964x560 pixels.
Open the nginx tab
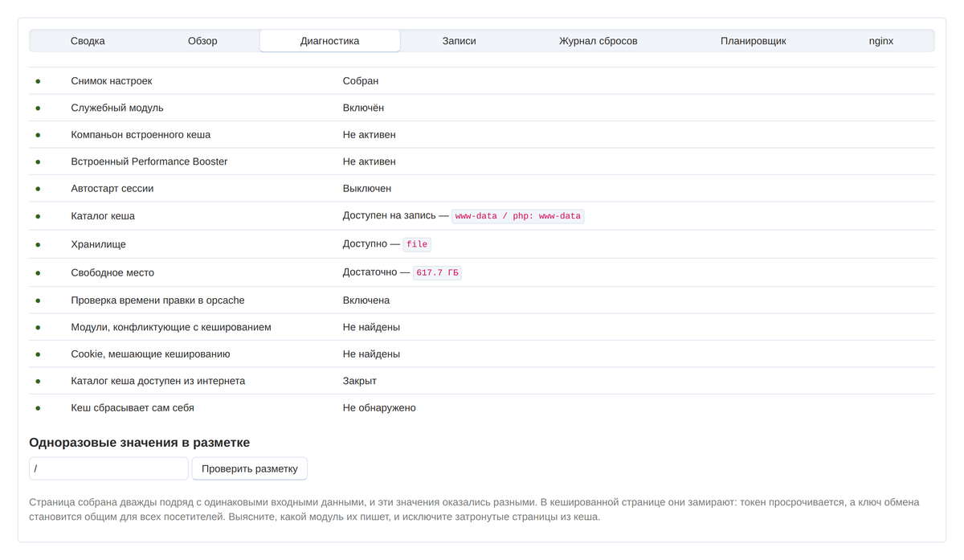[x=881, y=41]
